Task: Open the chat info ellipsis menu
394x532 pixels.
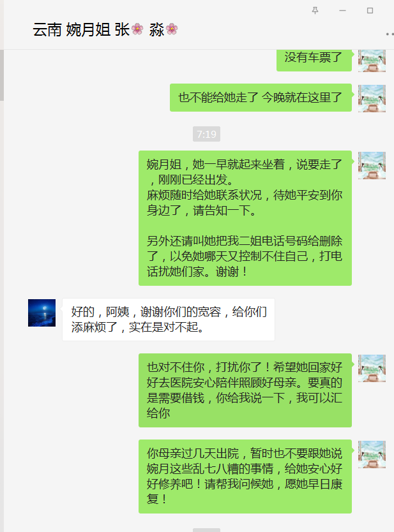Action: [390, 34]
